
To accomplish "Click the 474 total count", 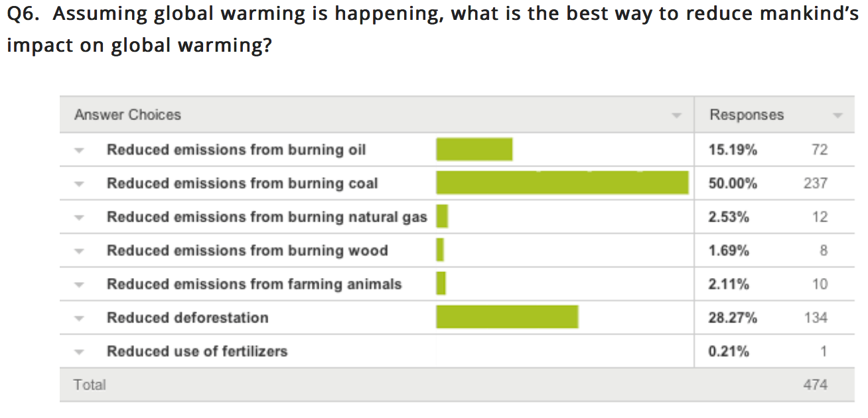I will [x=815, y=385].
